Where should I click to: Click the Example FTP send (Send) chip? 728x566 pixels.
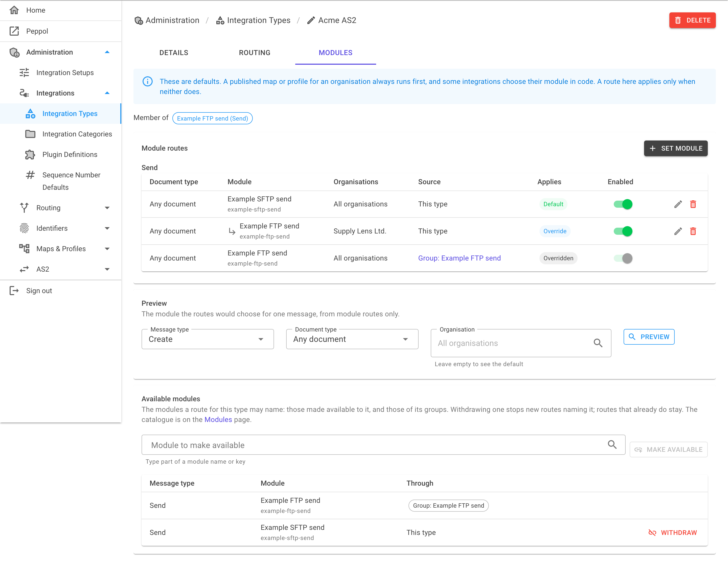(212, 118)
